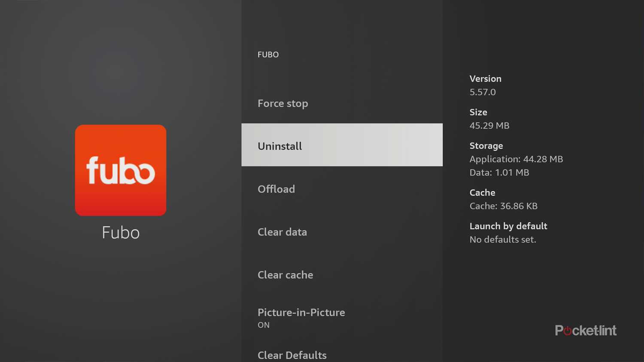Select the Fubo app icon
Viewport: 644px width, 362px height.
(x=121, y=170)
